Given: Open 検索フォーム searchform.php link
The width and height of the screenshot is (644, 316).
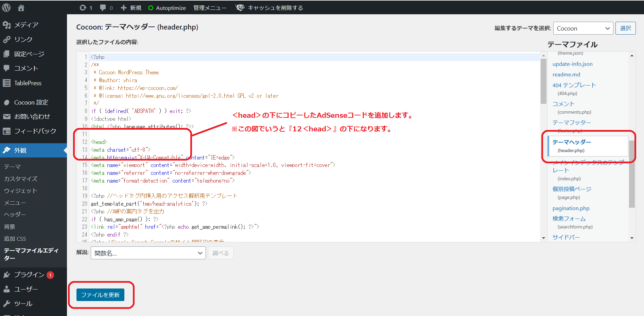Looking at the screenshot, I should pyautogui.click(x=569, y=219).
